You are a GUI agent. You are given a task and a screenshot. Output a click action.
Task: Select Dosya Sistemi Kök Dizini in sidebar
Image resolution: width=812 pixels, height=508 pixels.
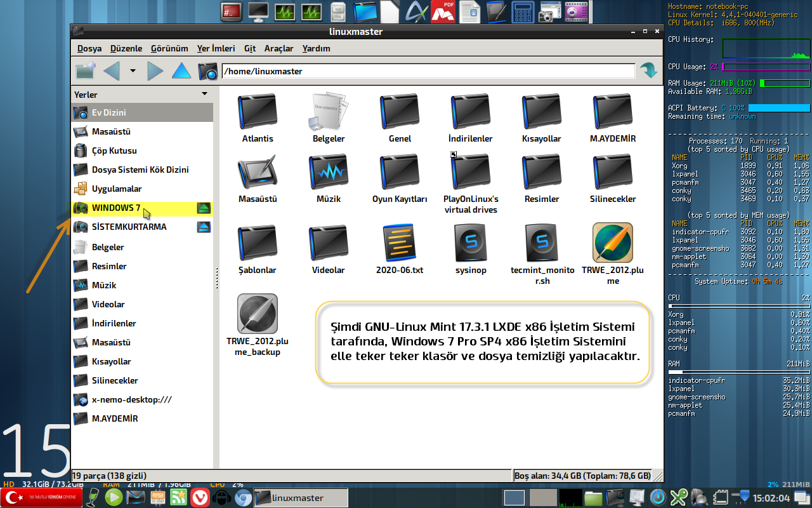click(x=142, y=170)
